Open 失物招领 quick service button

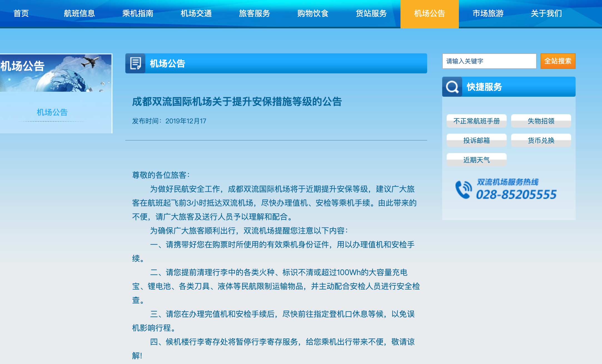click(541, 121)
